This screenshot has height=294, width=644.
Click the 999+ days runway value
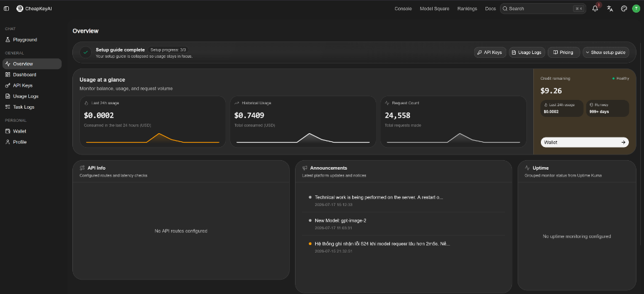[599, 112]
